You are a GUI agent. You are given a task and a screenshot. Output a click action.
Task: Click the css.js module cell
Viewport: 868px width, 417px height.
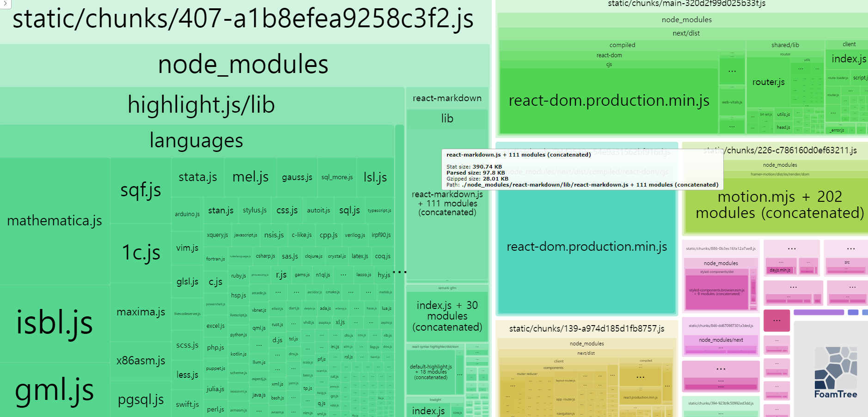pyautogui.click(x=287, y=211)
